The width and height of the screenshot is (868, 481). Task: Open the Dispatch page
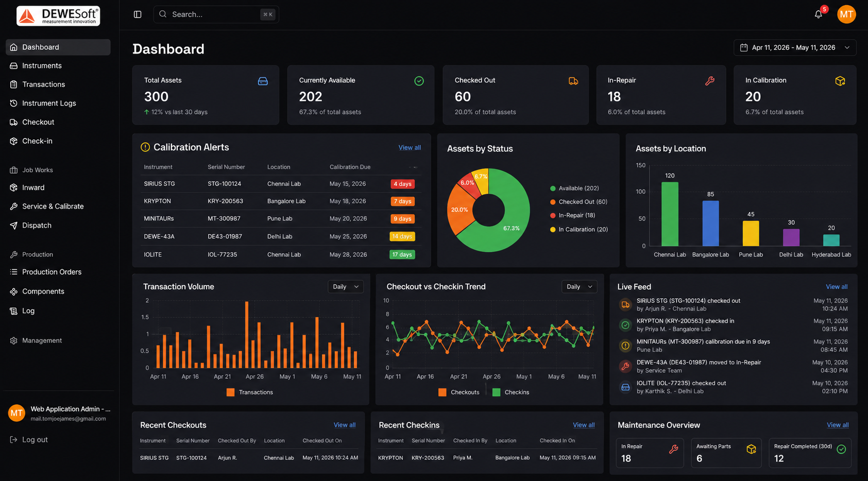coord(58,226)
